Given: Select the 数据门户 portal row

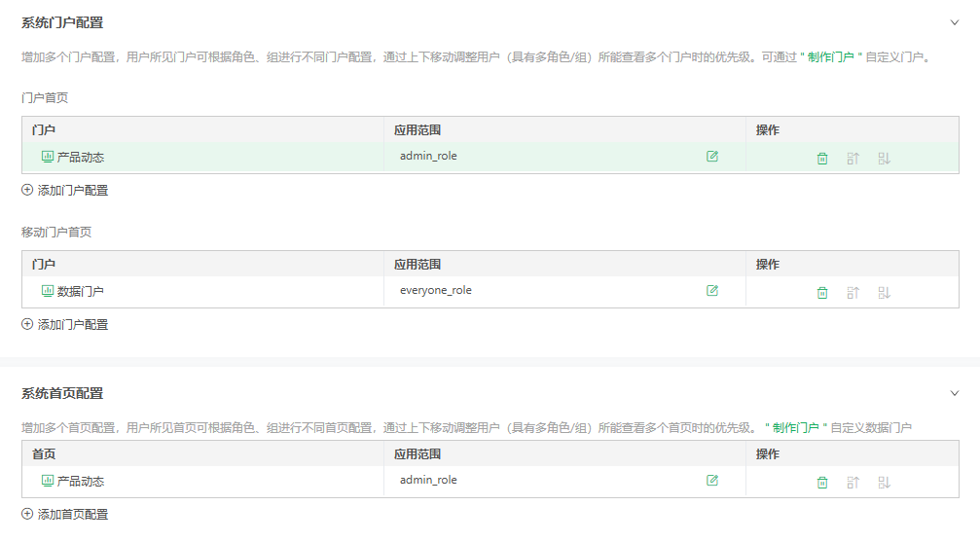Looking at the screenshot, I should (490, 291).
